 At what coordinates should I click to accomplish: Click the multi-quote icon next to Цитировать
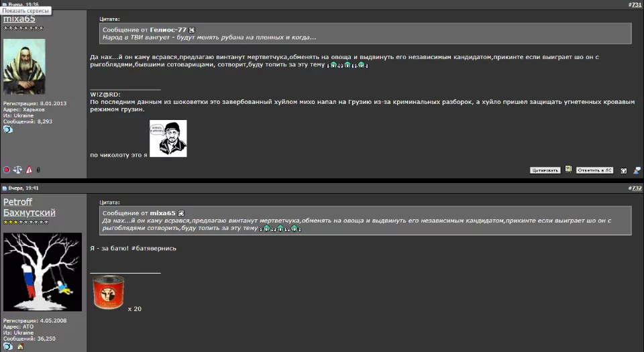[x=568, y=169]
